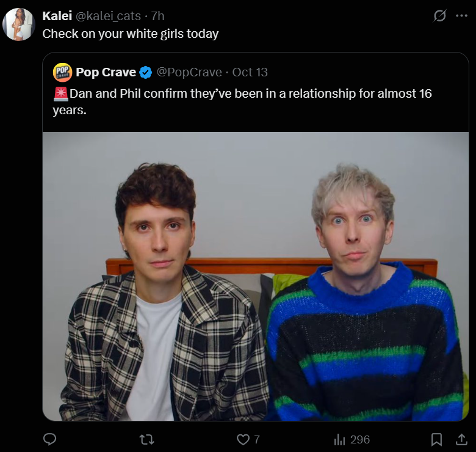Bookmark this post
476x452 pixels.
tap(436, 440)
